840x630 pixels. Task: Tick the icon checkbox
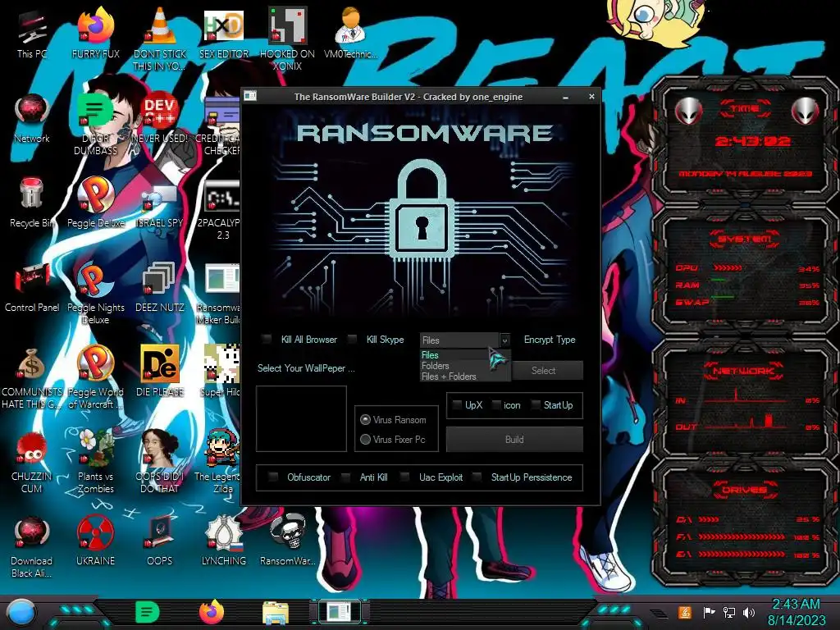(x=496, y=405)
